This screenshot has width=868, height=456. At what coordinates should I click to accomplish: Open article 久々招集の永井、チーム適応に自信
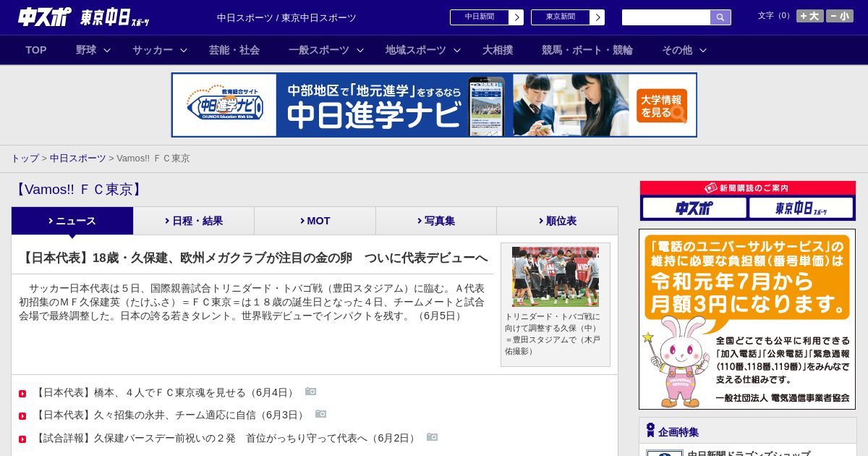click(171, 415)
